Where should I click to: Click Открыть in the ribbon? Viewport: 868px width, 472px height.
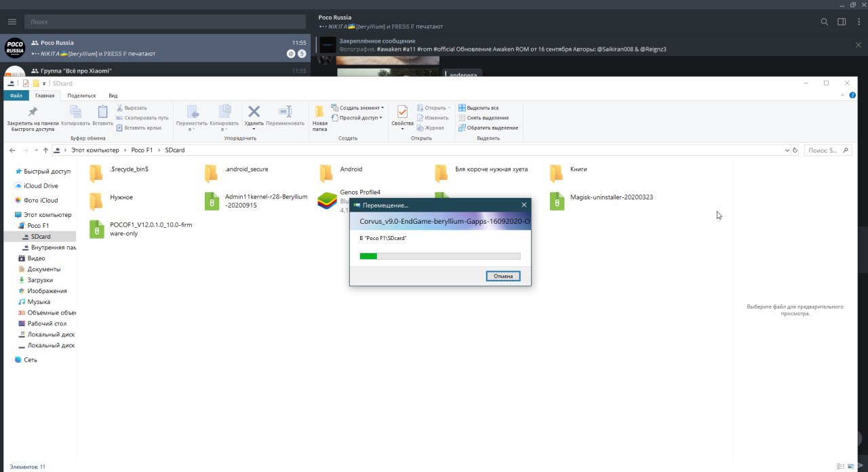(x=433, y=108)
